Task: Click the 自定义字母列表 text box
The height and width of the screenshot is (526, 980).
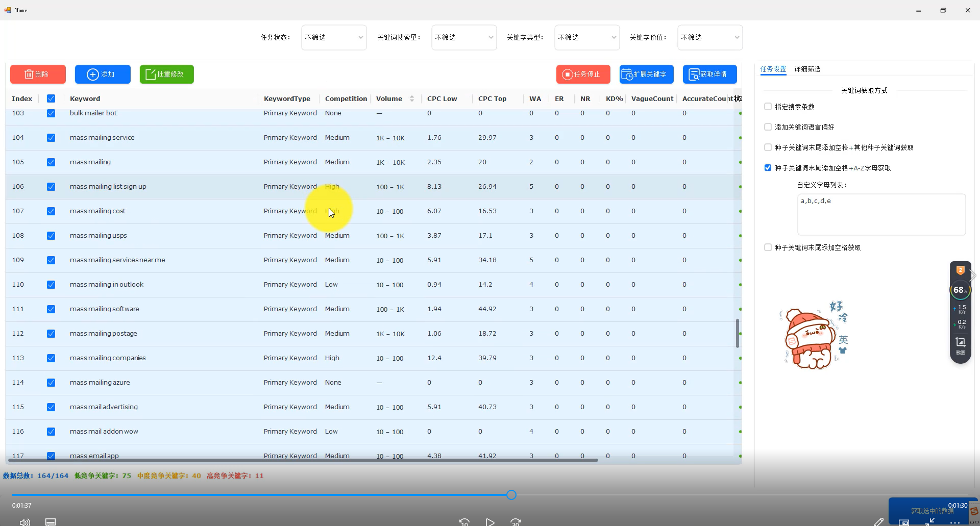Action: tap(881, 214)
